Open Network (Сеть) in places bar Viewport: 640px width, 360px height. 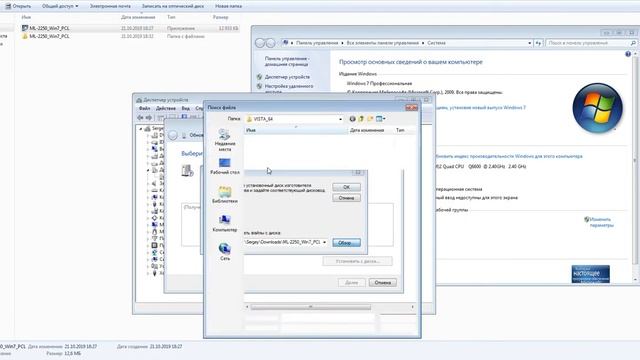click(x=224, y=251)
